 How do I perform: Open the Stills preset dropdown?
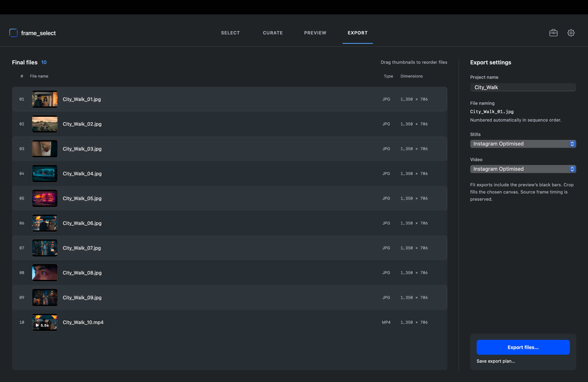point(523,144)
